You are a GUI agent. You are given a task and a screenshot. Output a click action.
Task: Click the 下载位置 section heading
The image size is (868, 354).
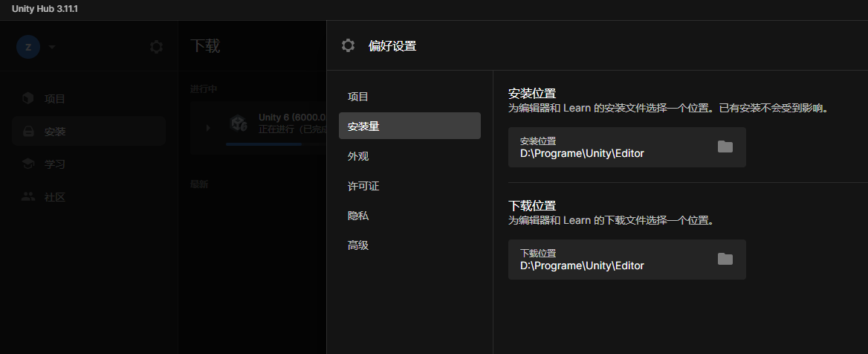pos(532,206)
